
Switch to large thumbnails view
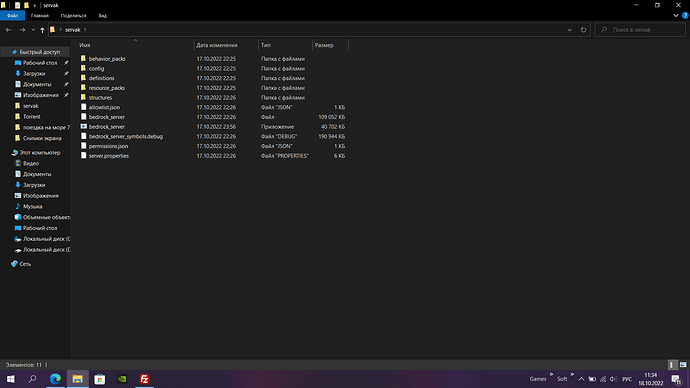(x=683, y=365)
